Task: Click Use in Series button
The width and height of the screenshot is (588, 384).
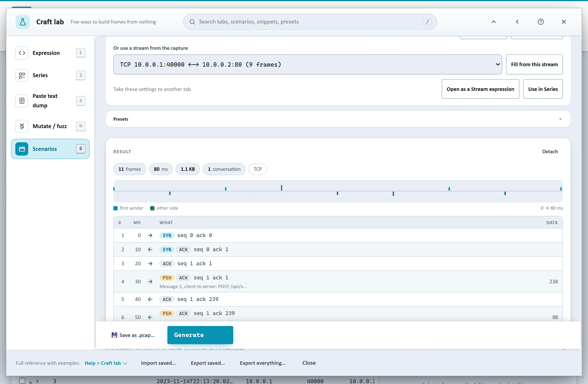Action: point(543,89)
